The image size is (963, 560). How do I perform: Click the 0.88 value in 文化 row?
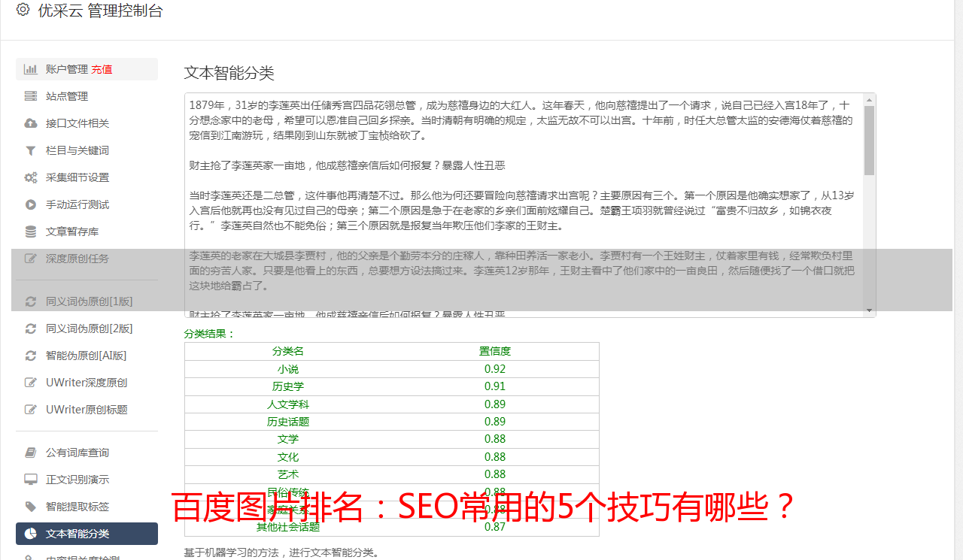point(495,457)
